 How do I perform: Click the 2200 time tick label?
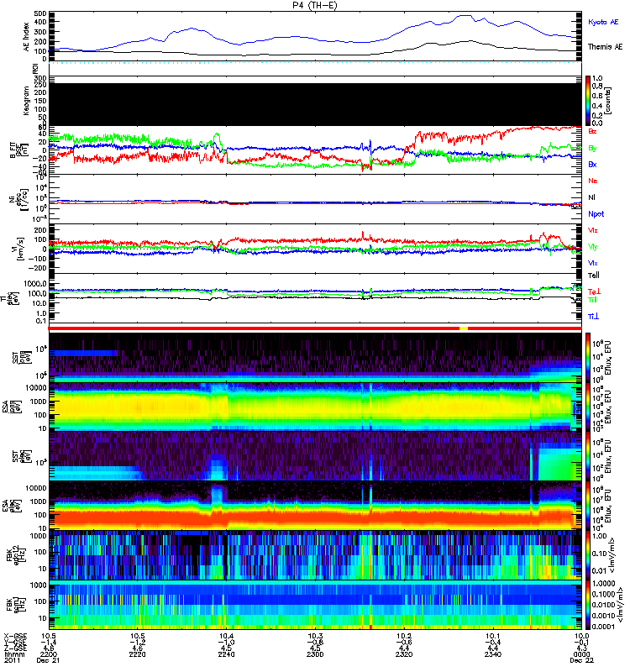tap(49, 654)
